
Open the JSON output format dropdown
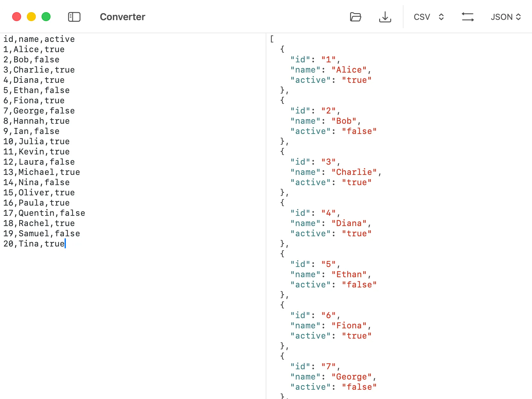click(506, 17)
